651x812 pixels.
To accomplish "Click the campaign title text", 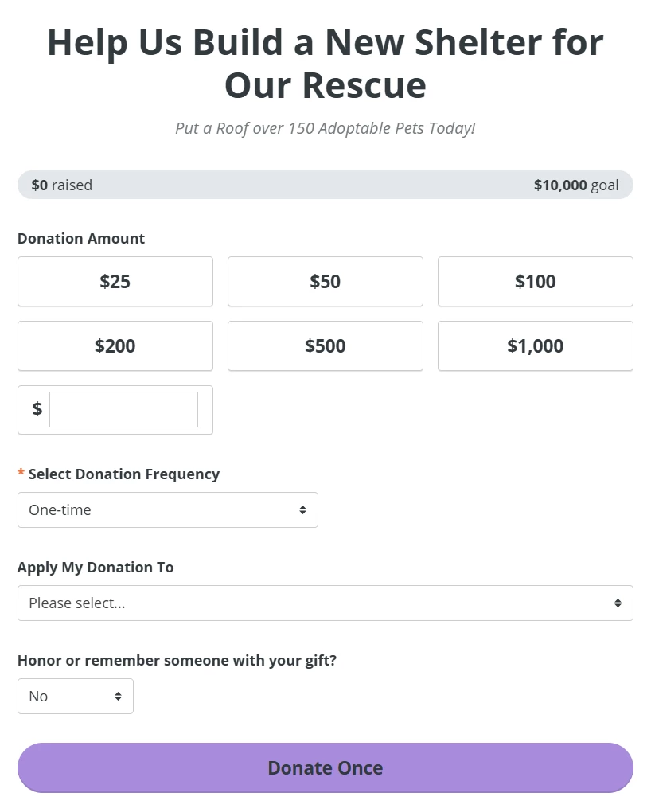I will click(x=325, y=64).
